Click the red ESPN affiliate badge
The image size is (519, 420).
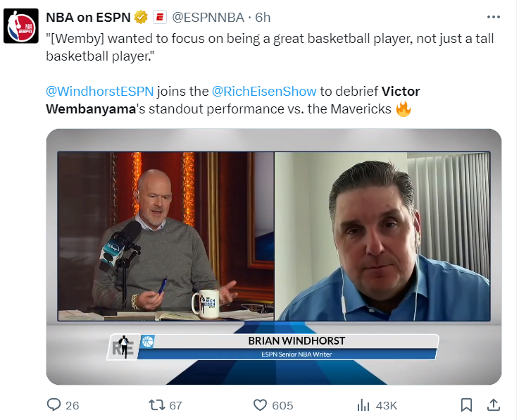[x=160, y=17]
